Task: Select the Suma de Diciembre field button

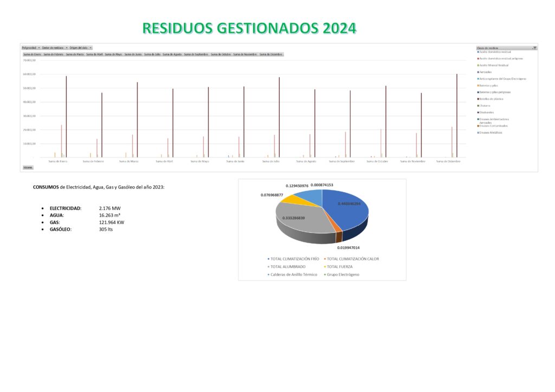Action: click(271, 54)
